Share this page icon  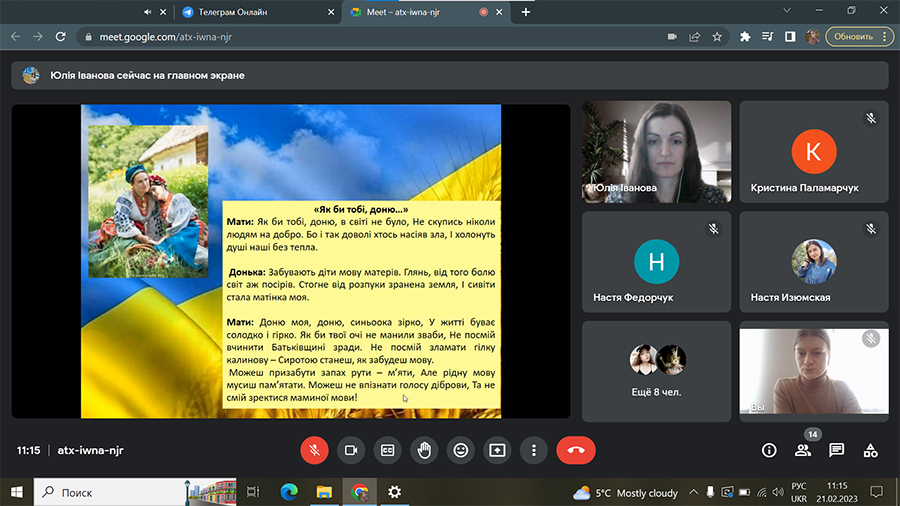[695, 37]
